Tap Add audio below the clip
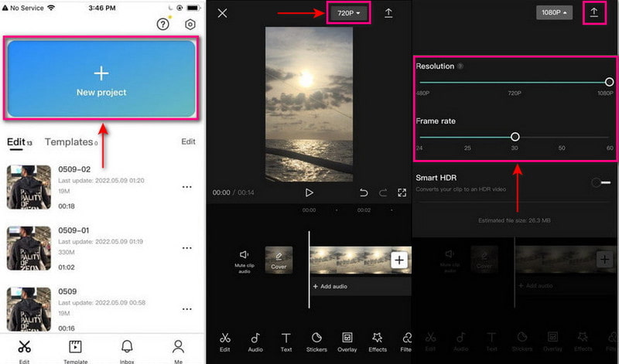Image resolution: width=619 pixels, height=364 pixels. pyautogui.click(x=332, y=287)
